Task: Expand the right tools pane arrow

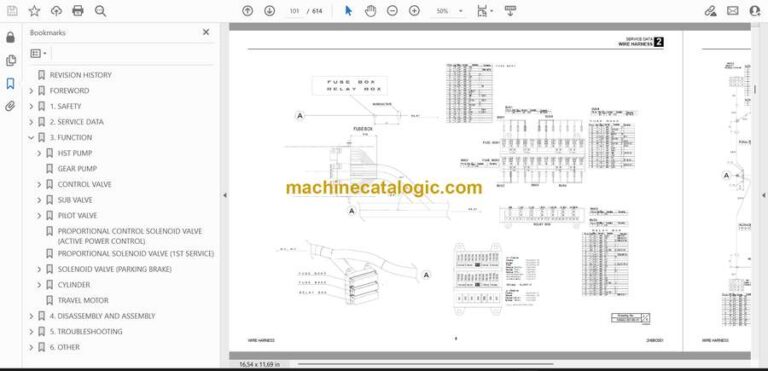Action: tap(764, 195)
